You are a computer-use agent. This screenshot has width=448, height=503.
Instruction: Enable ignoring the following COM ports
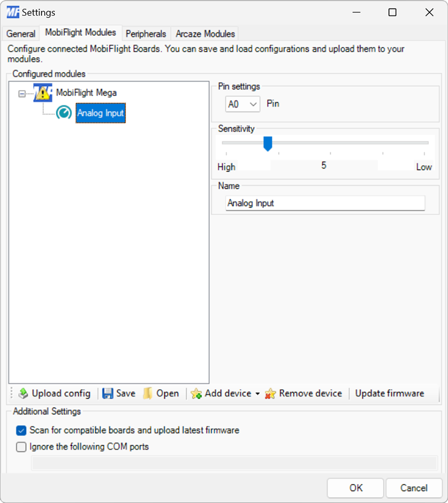21,446
